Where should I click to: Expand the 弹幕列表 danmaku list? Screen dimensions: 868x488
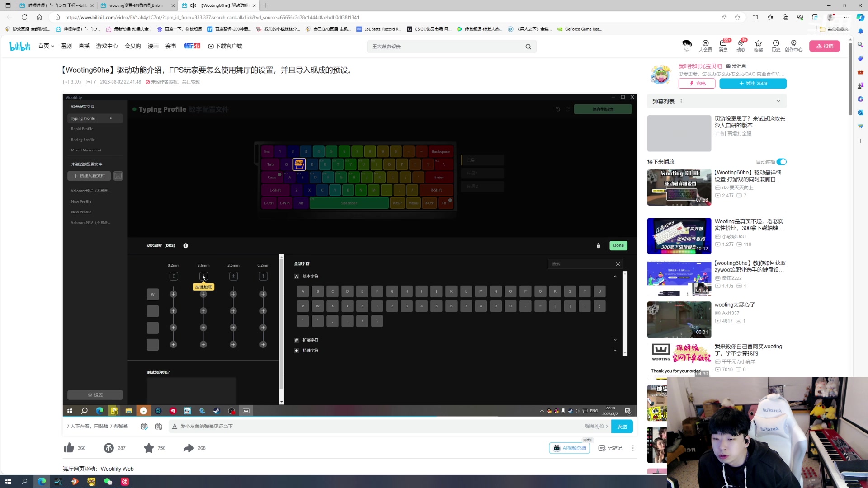[x=778, y=101]
